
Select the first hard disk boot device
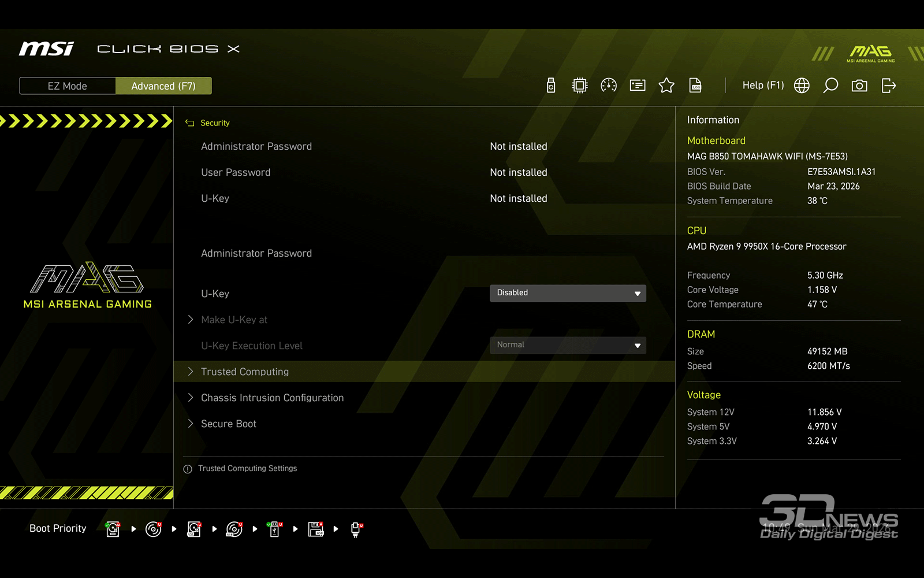113,529
